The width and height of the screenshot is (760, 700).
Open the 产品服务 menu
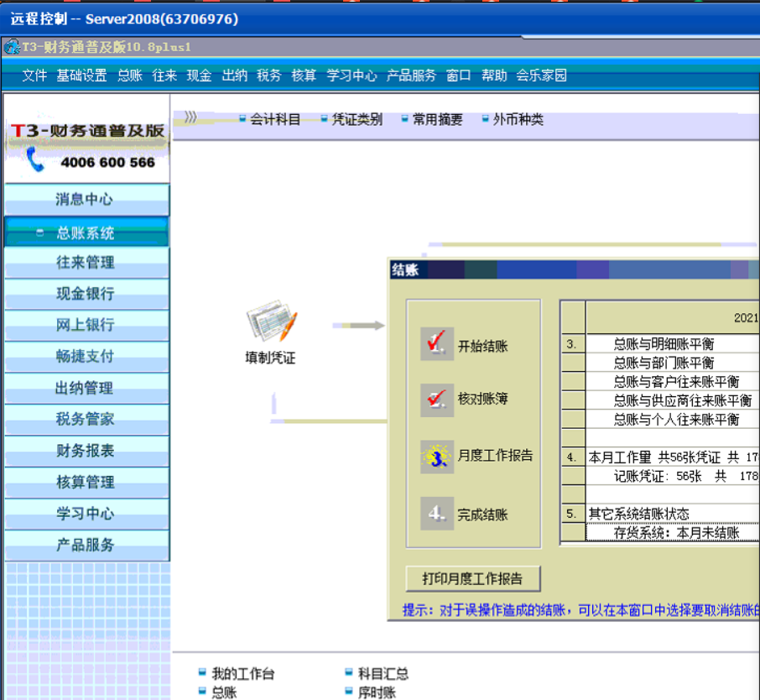click(x=412, y=76)
